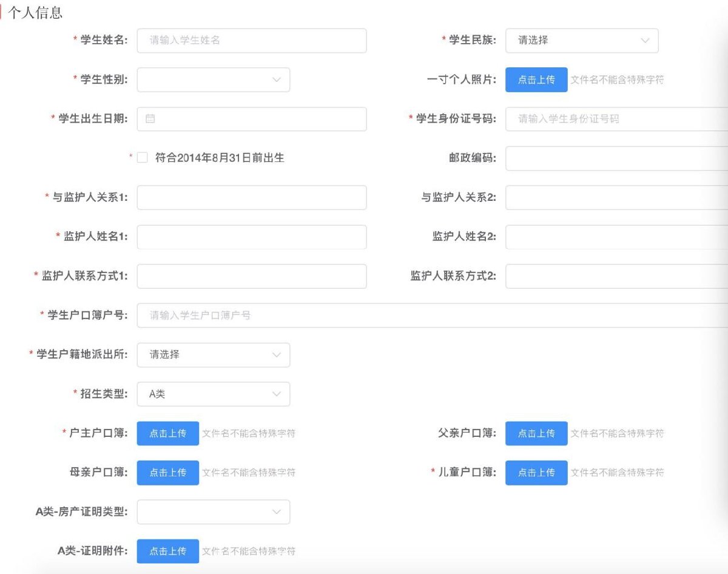The height and width of the screenshot is (574, 728).
Task: Focus the 学生姓名 input field
Action: pos(252,41)
